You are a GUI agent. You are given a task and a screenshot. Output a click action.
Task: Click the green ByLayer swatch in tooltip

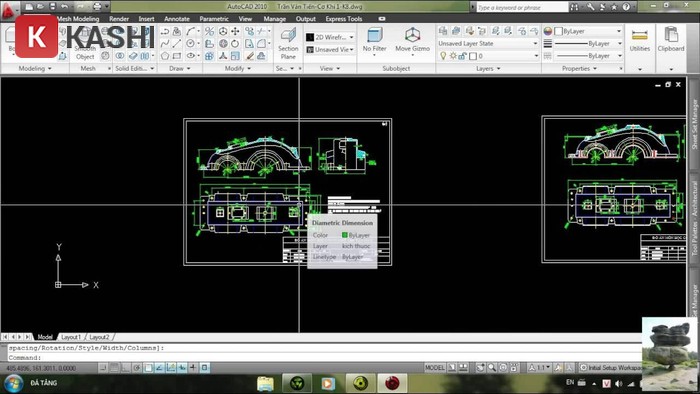345,235
